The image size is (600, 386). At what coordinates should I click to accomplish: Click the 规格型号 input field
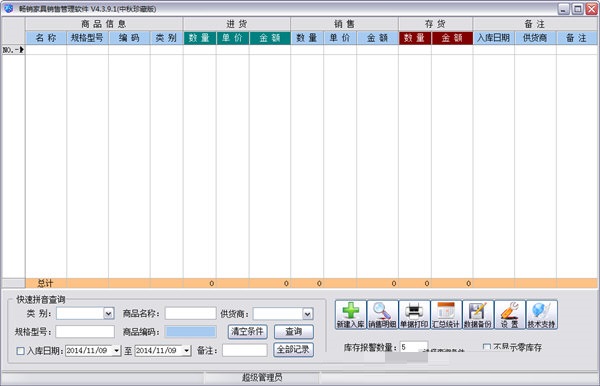click(85, 332)
